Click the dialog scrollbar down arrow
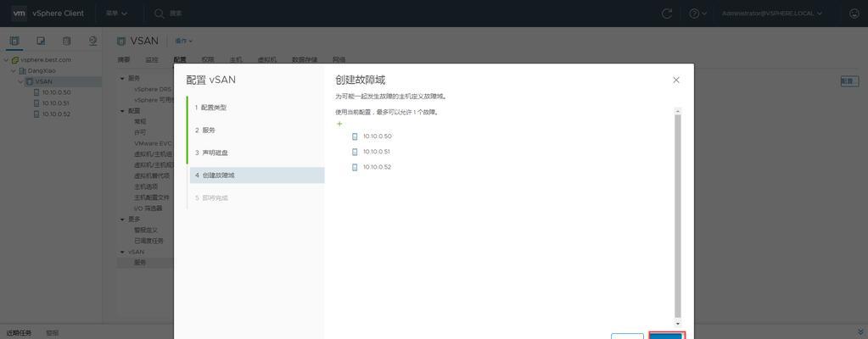868x339 pixels. point(678,323)
